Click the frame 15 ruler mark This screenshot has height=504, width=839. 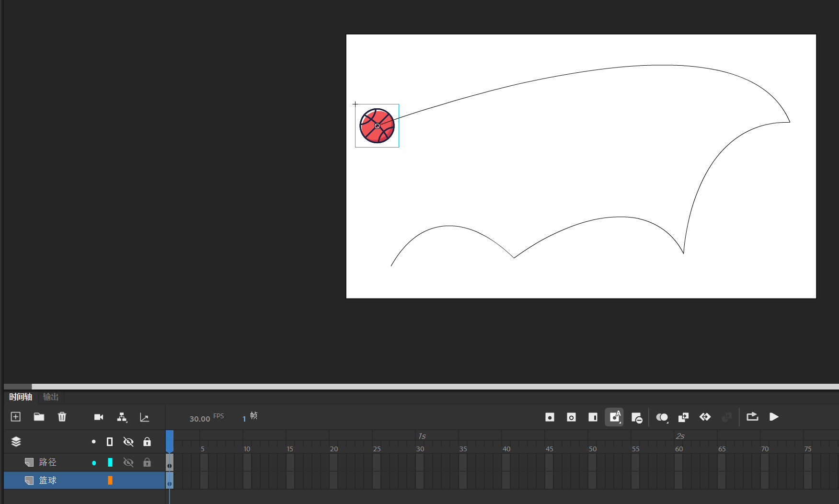(x=290, y=449)
